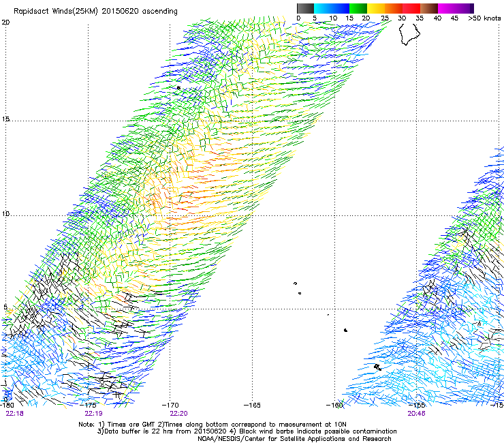The image size is (504, 443).
Task: Click the map title 'Rapidsact Winds(25KM) 20150620 ascending'
Action: pyautogui.click(x=95, y=11)
